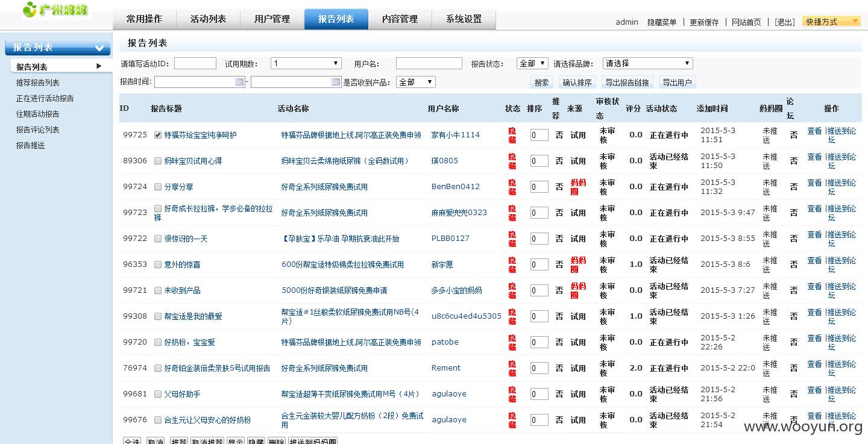Open activity 【孕肤宝】乐孕油 孕期抗衰油此开始

(340, 239)
